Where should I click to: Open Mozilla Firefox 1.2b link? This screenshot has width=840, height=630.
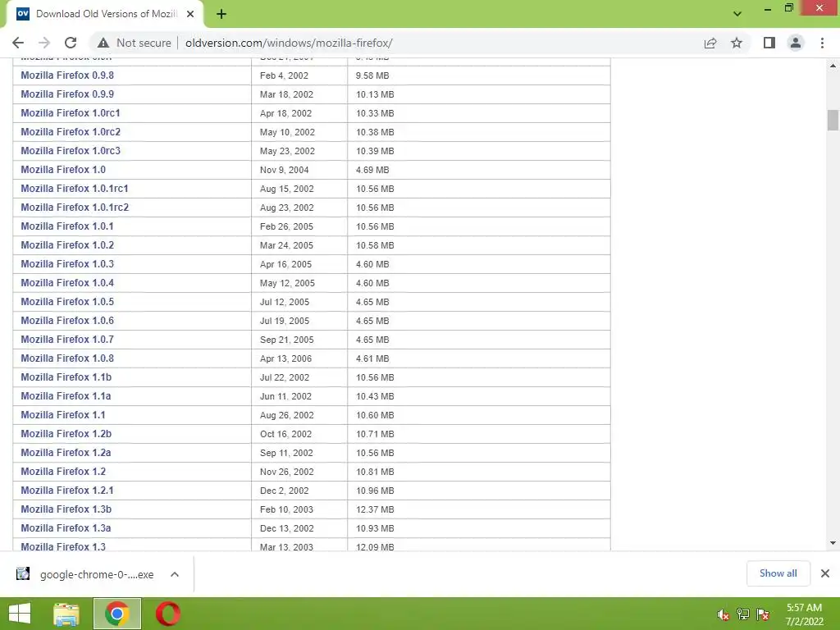coord(66,434)
